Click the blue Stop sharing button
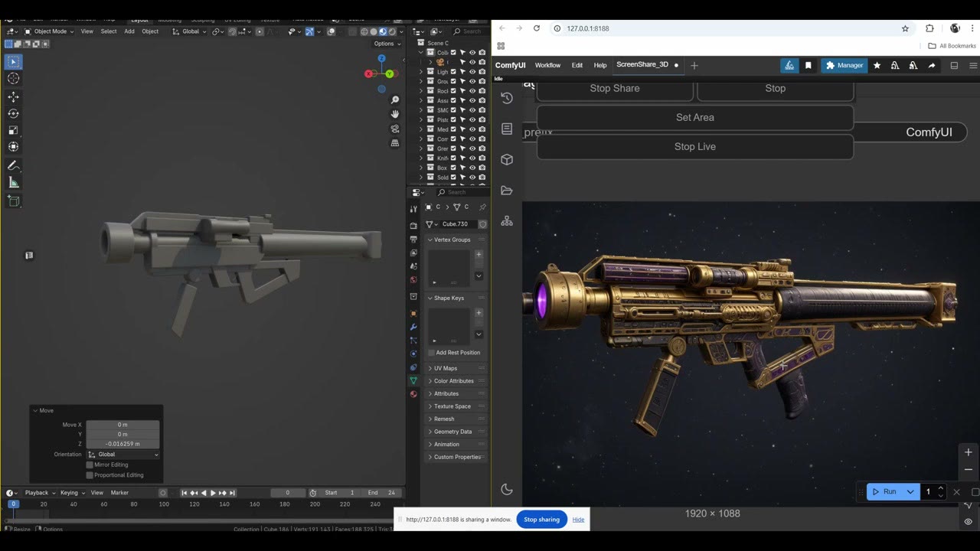This screenshot has height=551, width=980. point(542,520)
